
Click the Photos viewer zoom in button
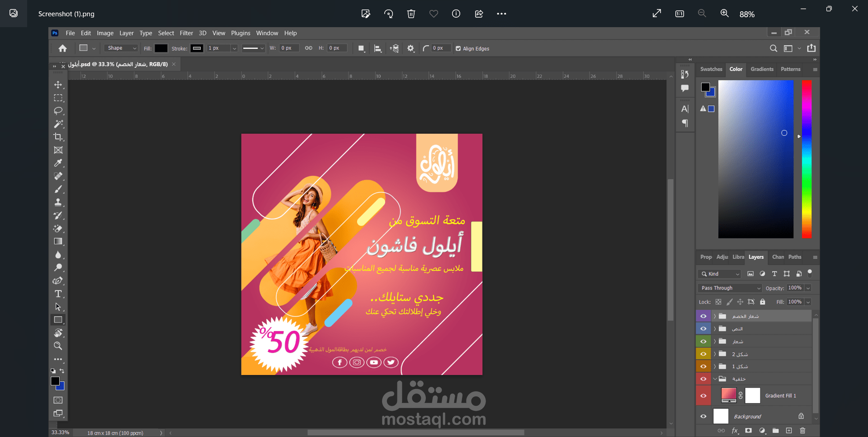(724, 14)
